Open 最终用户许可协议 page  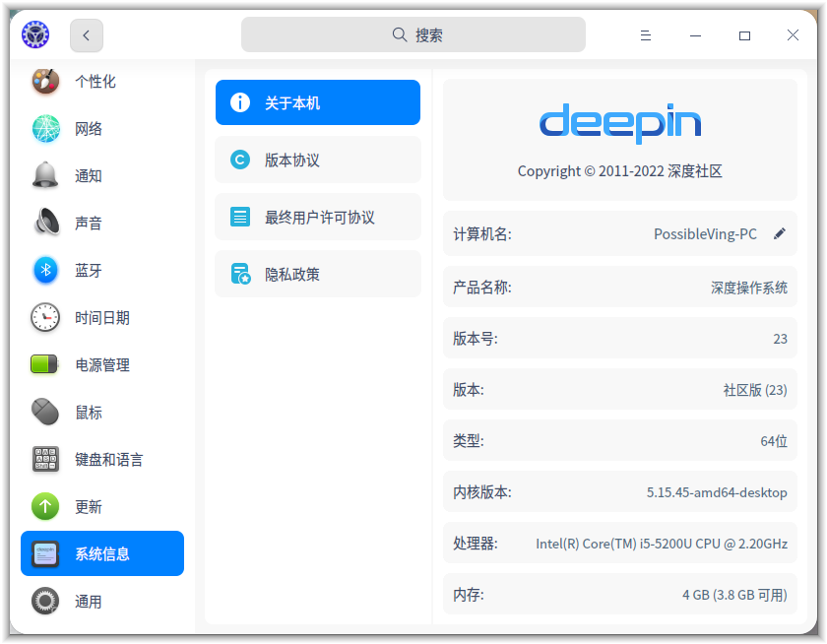pos(318,217)
